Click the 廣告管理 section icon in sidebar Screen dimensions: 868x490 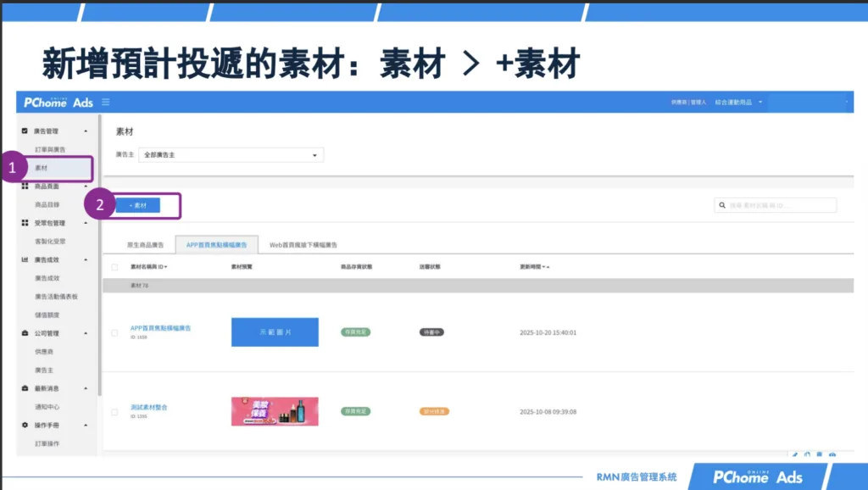pyautogui.click(x=25, y=131)
